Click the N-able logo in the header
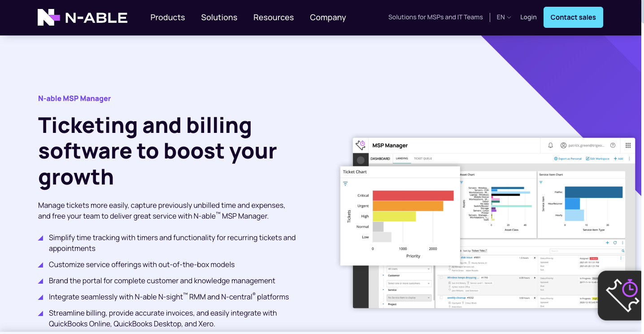 click(x=83, y=18)
